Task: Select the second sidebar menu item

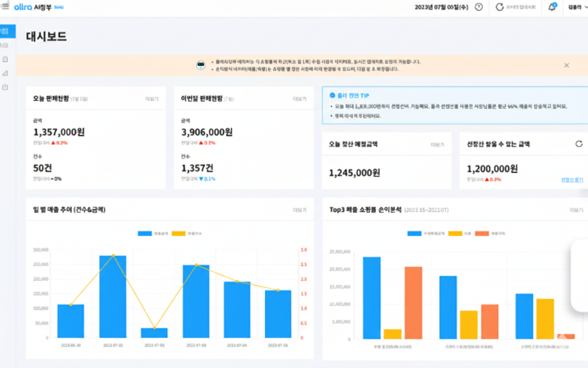Action: pyautogui.click(x=5, y=45)
